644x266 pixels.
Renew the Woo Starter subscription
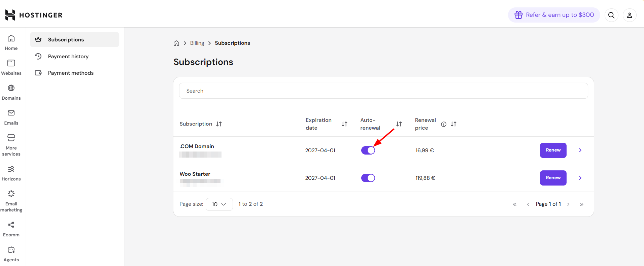(553, 178)
